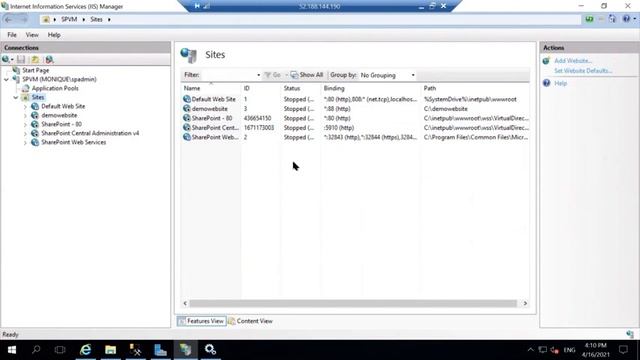
Task: Click the Windows Start button
Action: (x=12, y=350)
